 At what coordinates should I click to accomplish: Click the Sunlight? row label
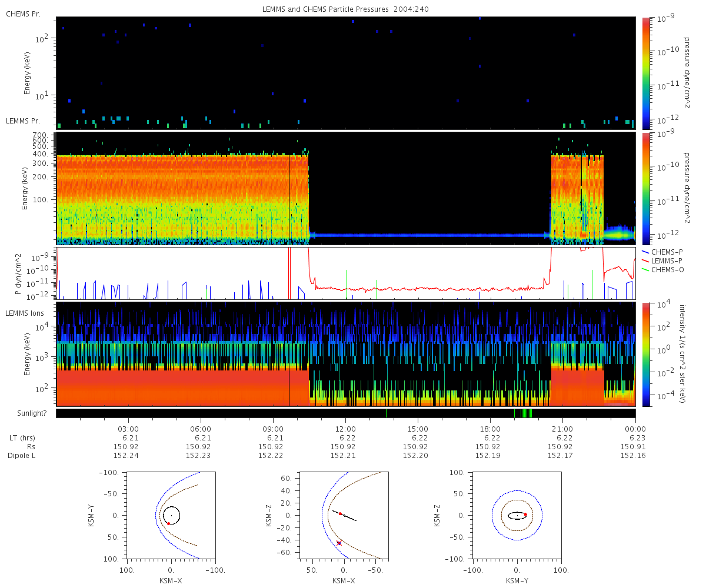pyautogui.click(x=25, y=413)
